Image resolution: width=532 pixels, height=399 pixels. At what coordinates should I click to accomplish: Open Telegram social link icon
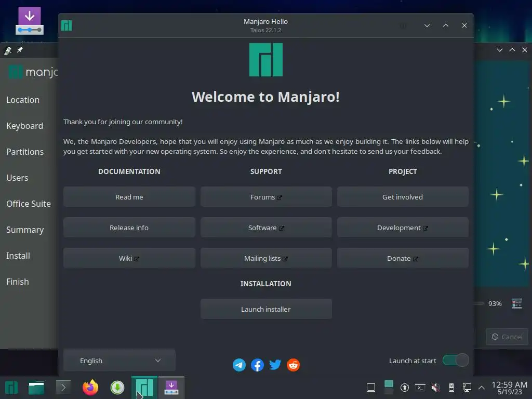coord(239,365)
